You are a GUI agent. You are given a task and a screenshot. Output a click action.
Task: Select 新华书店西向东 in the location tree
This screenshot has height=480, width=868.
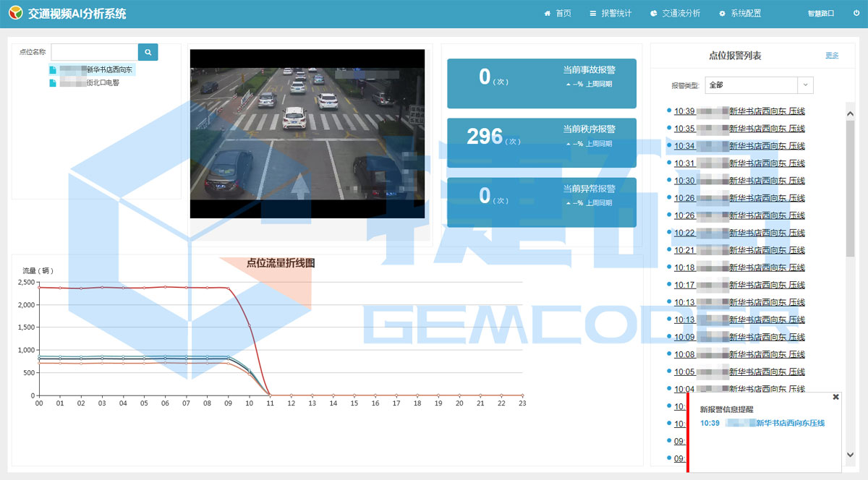(x=110, y=70)
